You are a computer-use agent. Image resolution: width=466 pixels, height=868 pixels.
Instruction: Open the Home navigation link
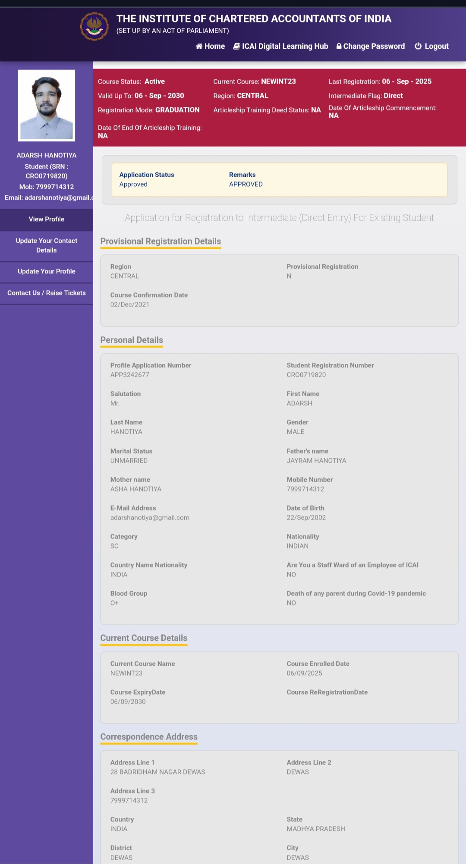point(214,46)
